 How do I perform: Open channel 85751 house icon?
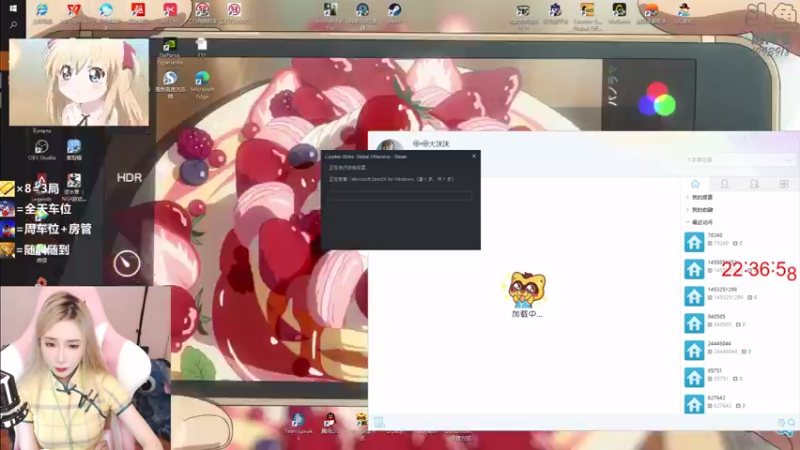click(694, 377)
